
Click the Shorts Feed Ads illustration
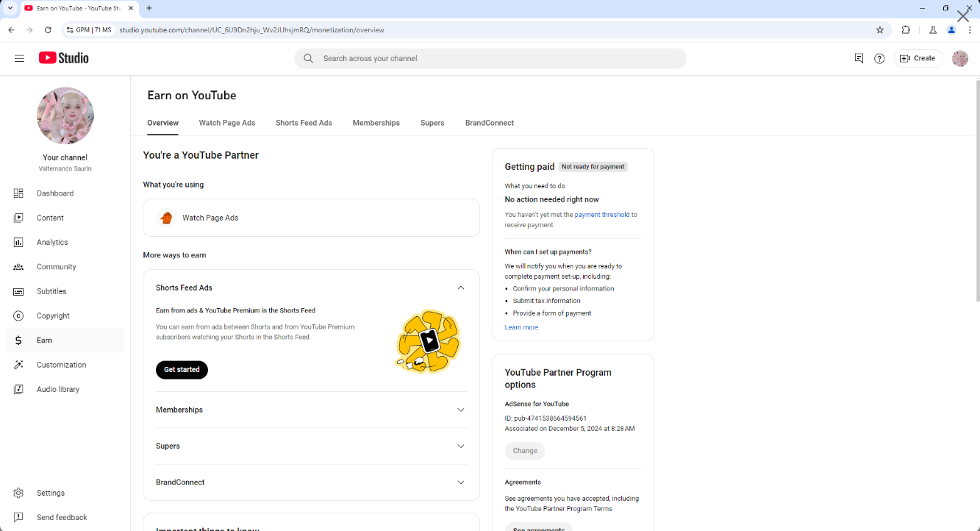coord(428,341)
